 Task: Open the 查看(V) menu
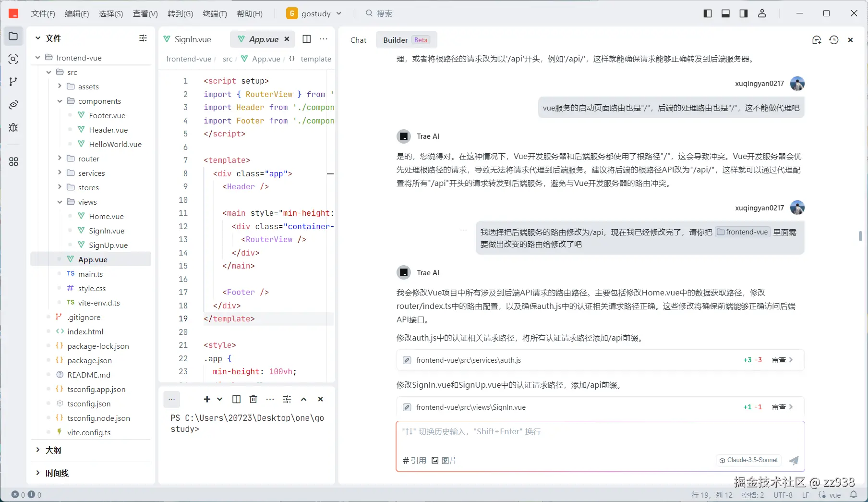click(x=145, y=13)
